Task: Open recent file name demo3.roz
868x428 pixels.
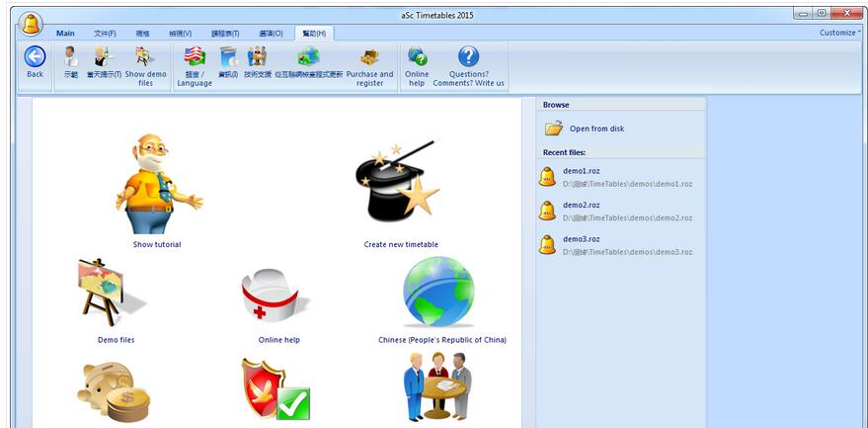Action: tap(582, 239)
